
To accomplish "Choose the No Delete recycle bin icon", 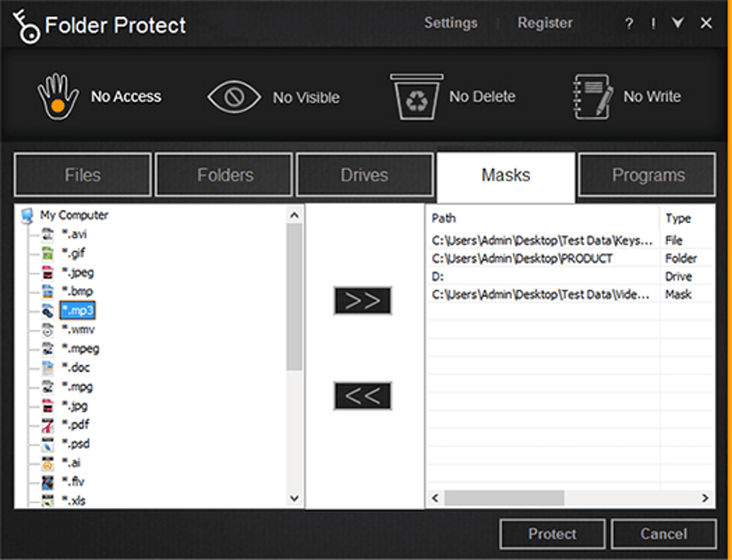I will [416, 97].
